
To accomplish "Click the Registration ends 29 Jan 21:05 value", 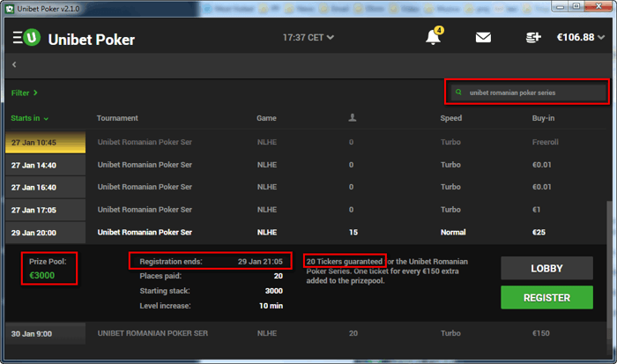I will coord(260,262).
